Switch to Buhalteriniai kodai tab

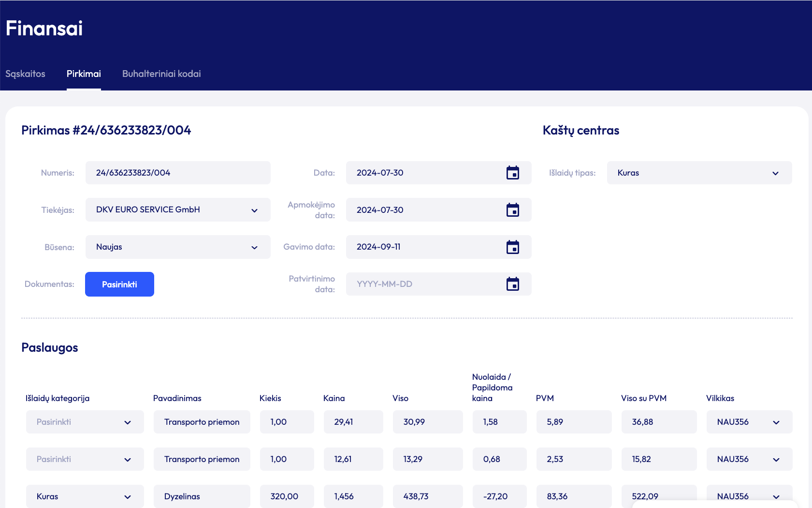tap(161, 74)
